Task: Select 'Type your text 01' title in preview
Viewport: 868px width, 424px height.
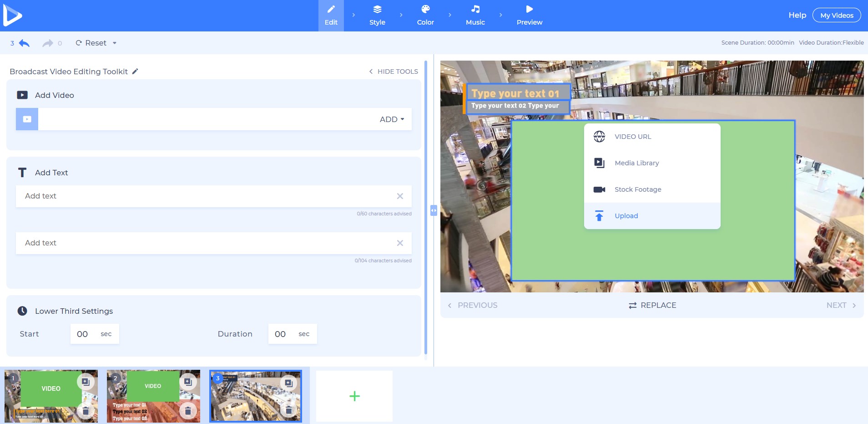Action: tap(519, 93)
